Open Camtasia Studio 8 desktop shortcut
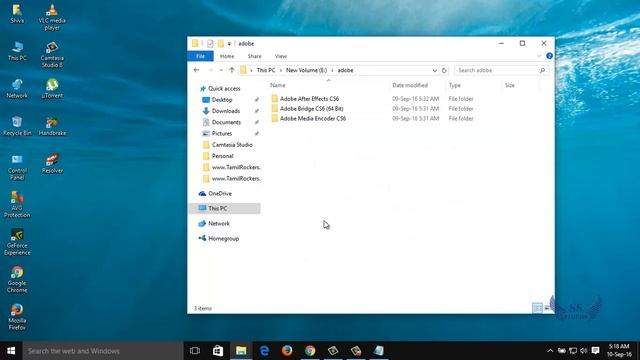 coord(52,55)
